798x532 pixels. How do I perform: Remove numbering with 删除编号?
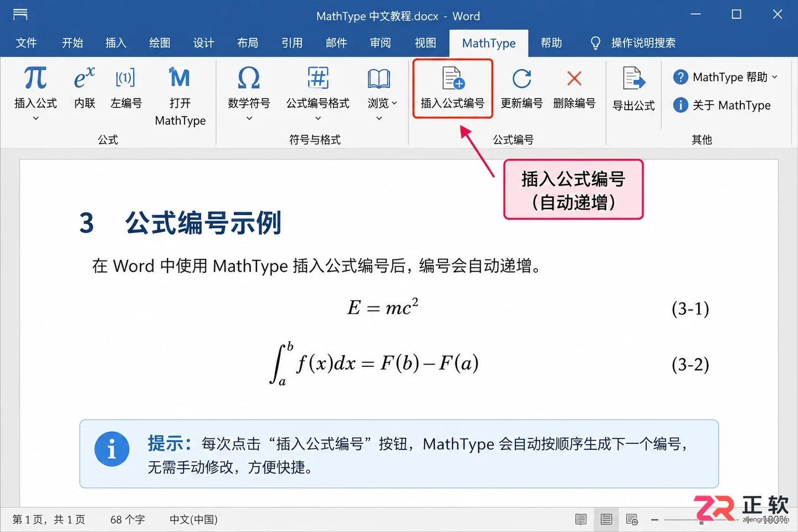point(574,89)
